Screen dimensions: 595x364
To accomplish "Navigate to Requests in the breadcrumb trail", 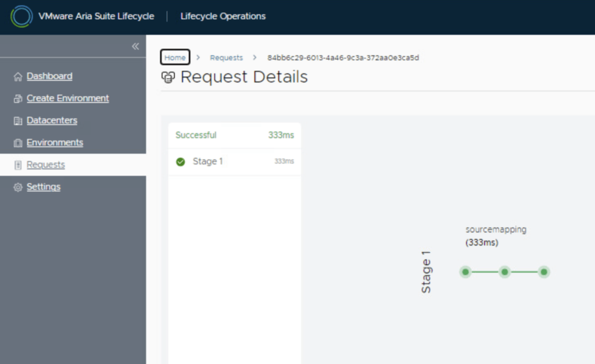I will (x=226, y=57).
